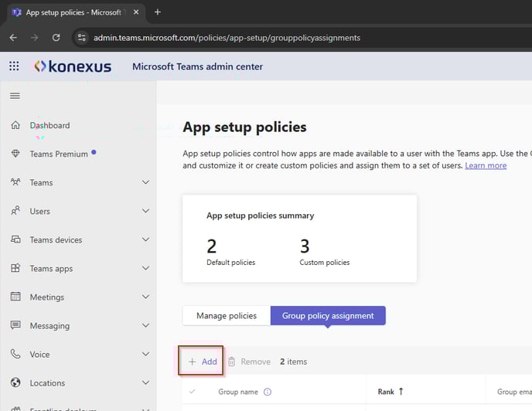Screen dimensions: 532x411
Task: Click the Users icon in sidebar
Action: pyautogui.click(x=15, y=211)
